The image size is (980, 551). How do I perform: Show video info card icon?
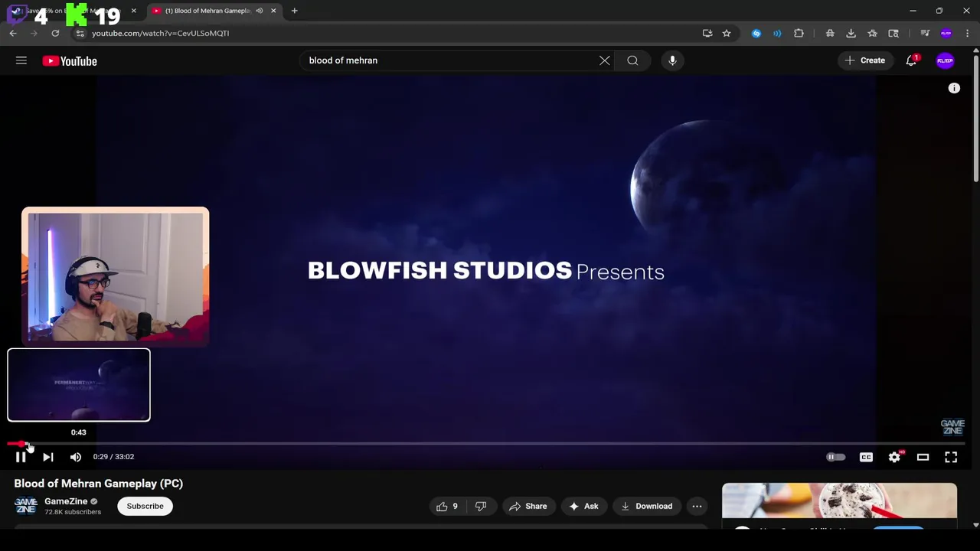[x=954, y=88]
